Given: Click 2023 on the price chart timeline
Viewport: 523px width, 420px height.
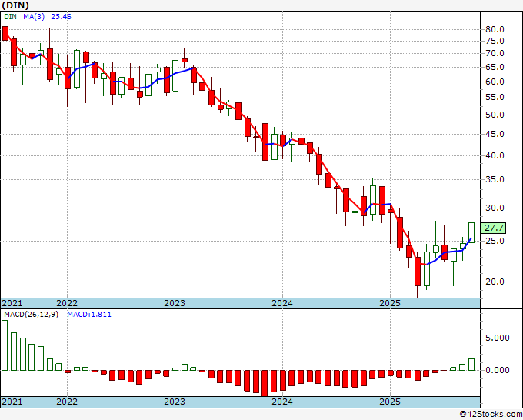Looking at the screenshot, I should (175, 303).
